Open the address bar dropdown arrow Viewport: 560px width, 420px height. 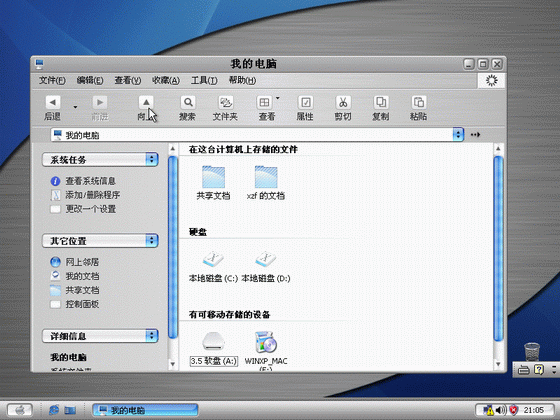[458, 135]
